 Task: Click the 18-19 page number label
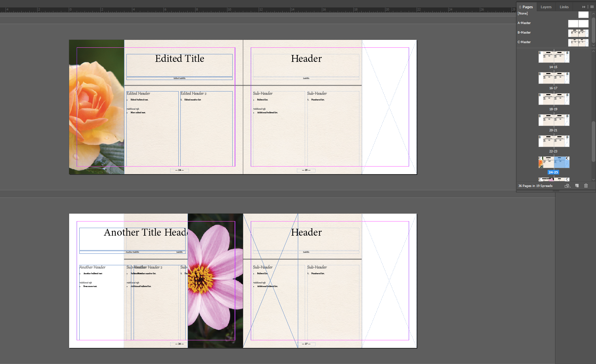tap(553, 109)
